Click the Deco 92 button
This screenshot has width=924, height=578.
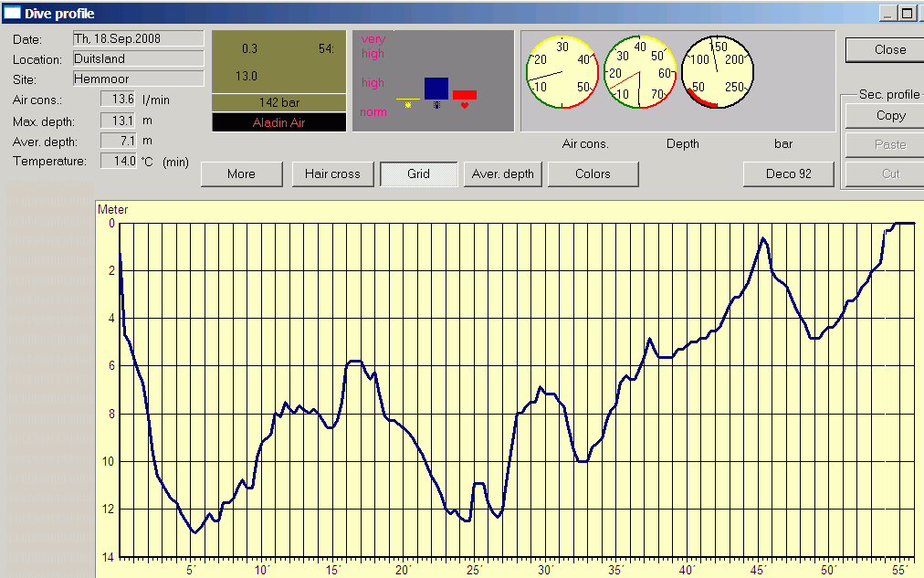(789, 173)
